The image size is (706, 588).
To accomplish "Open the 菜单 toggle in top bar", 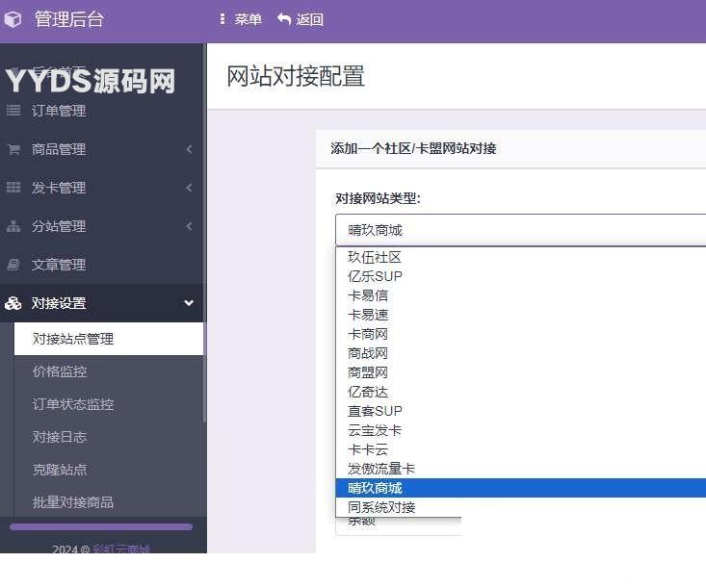I will pos(241,19).
